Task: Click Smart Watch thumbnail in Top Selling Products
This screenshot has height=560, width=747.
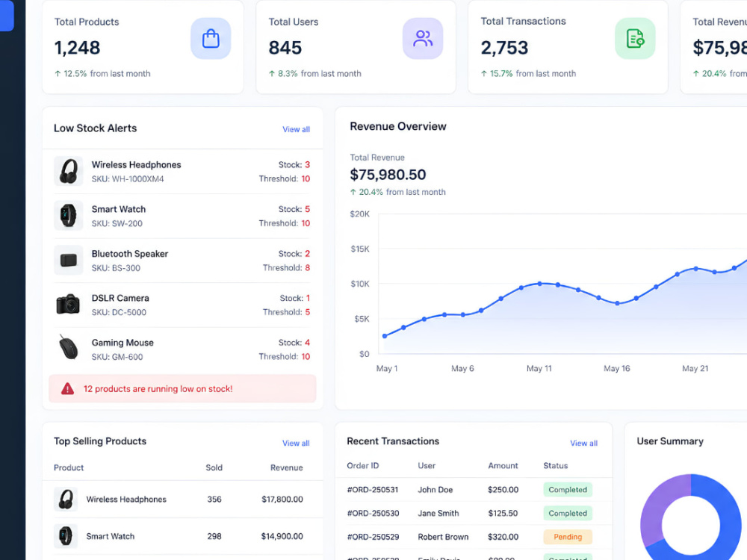Action: tap(66, 536)
